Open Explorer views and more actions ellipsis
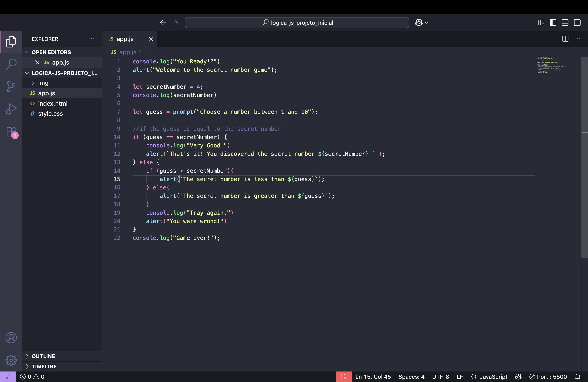The image size is (588, 382). (91, 39)
